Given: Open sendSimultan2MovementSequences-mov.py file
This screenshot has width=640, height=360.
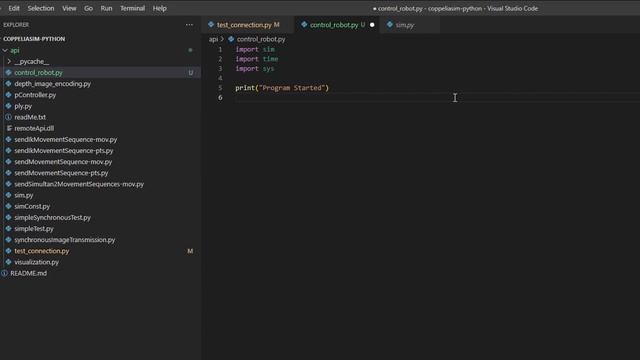Looking at the screenshot, I should tap(79, 184).
